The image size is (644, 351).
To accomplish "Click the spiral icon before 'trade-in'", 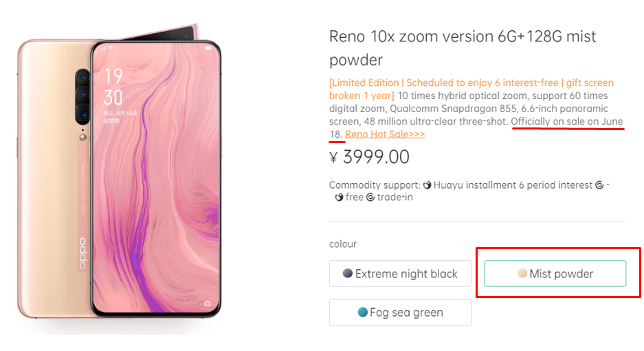I will [x=370, y=198].
